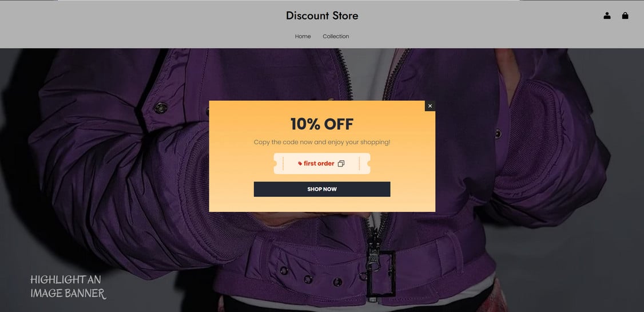This screenshot has width=644, height=312.
Task: Click the orange popup background below SHOP NOW
Action: tap(322, 204)
